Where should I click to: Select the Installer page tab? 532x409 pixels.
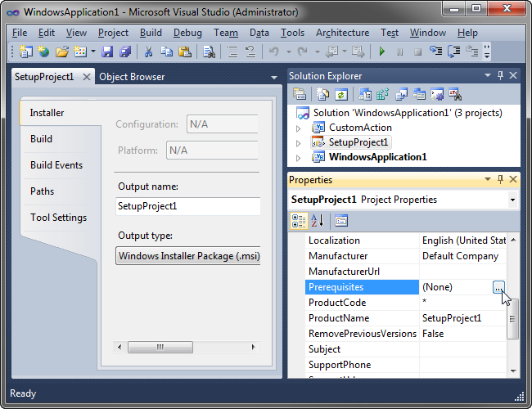tap(47, 113)
